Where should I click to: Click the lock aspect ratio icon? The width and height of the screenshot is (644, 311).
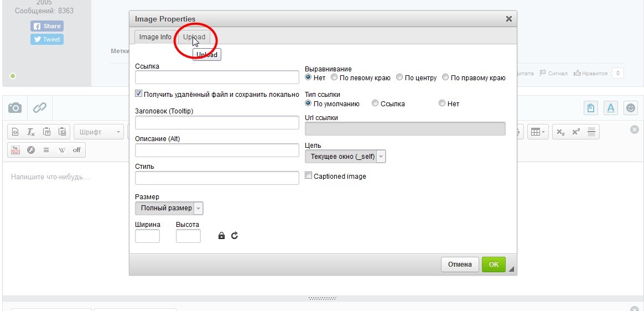[x=221, y=236]
